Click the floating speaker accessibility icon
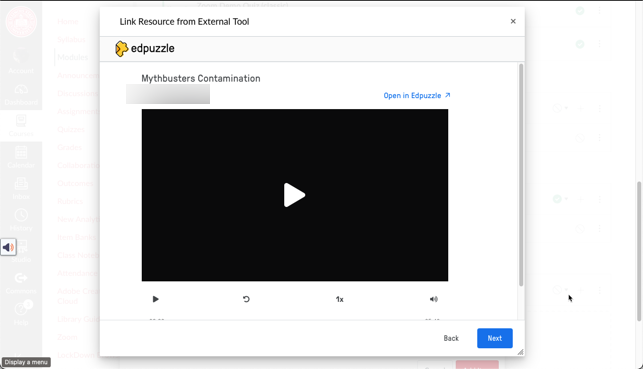 click(x=8, y=247)
